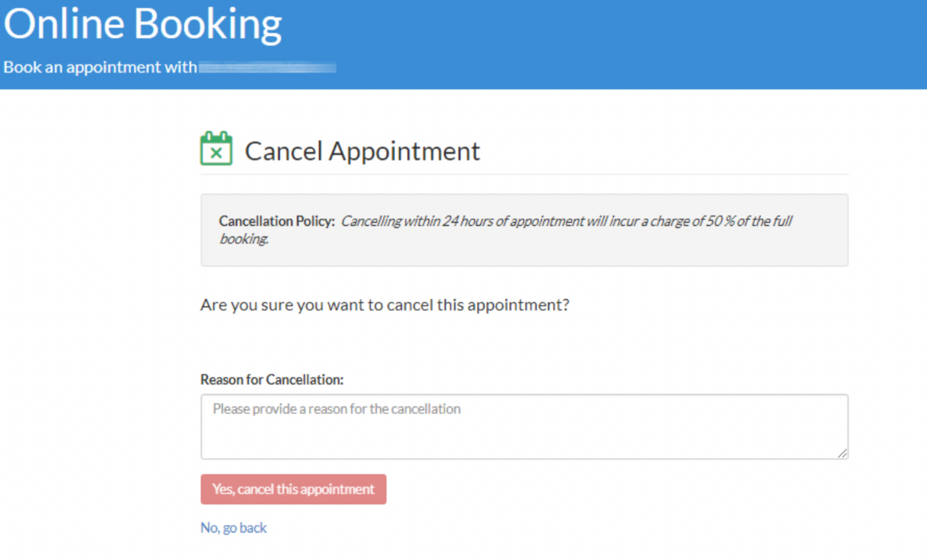
Task: Click the word 'booking.' in the policy notice
Action: pyautogui.click(x=244, y=239)
